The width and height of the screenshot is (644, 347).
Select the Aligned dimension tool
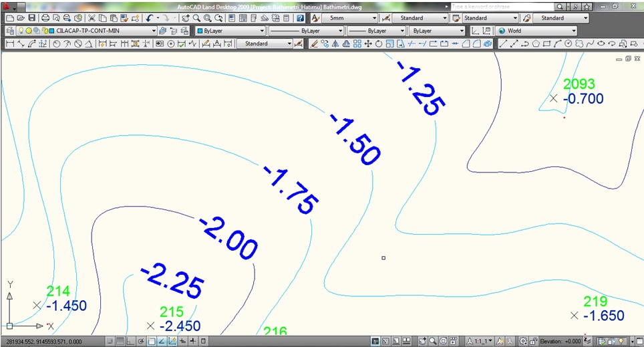(x=21, y=43)
